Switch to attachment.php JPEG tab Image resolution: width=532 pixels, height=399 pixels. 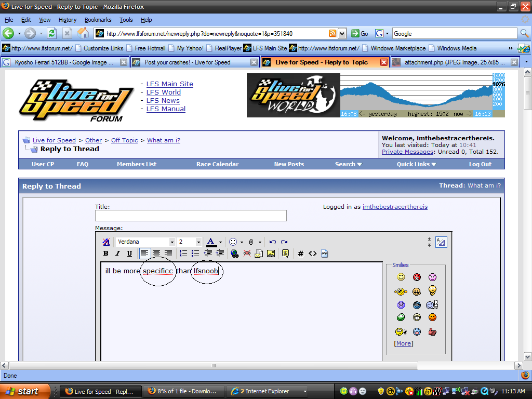pyautogui.click(x=455, y=62)
